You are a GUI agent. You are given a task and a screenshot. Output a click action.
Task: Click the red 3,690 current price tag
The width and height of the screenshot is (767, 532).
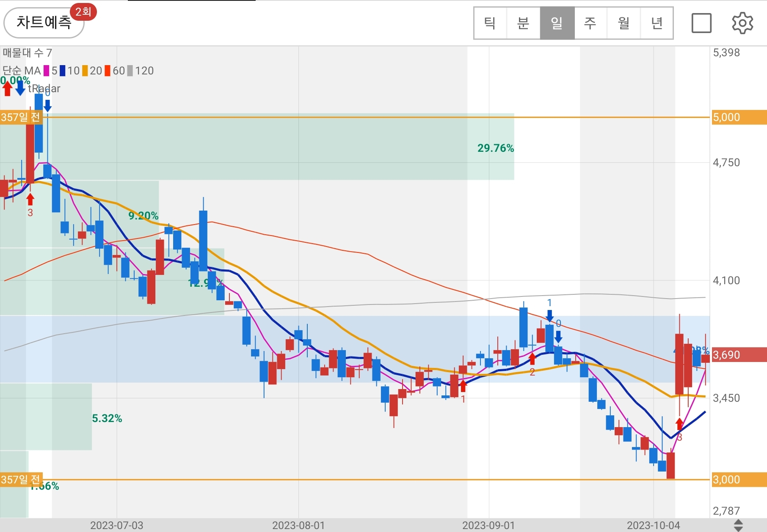pos(739,354)
